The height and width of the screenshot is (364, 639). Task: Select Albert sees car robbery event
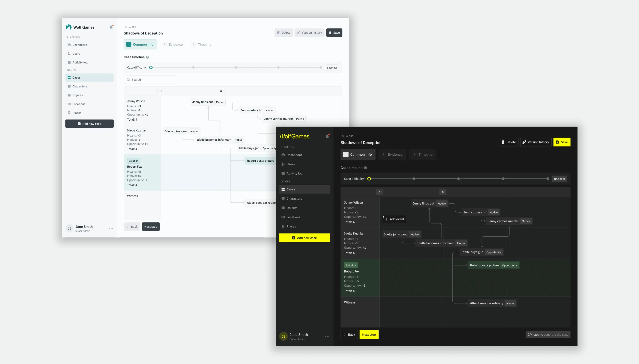coord(492,304)
